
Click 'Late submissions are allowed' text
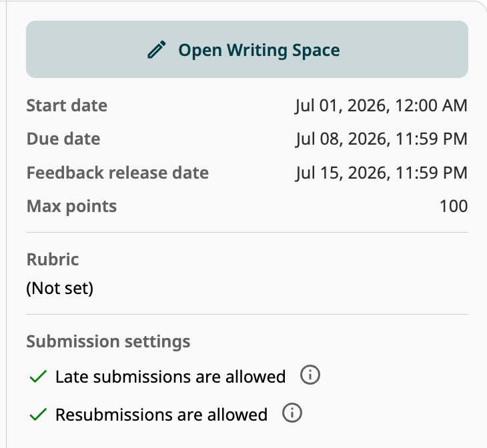[x=170, y=377]
